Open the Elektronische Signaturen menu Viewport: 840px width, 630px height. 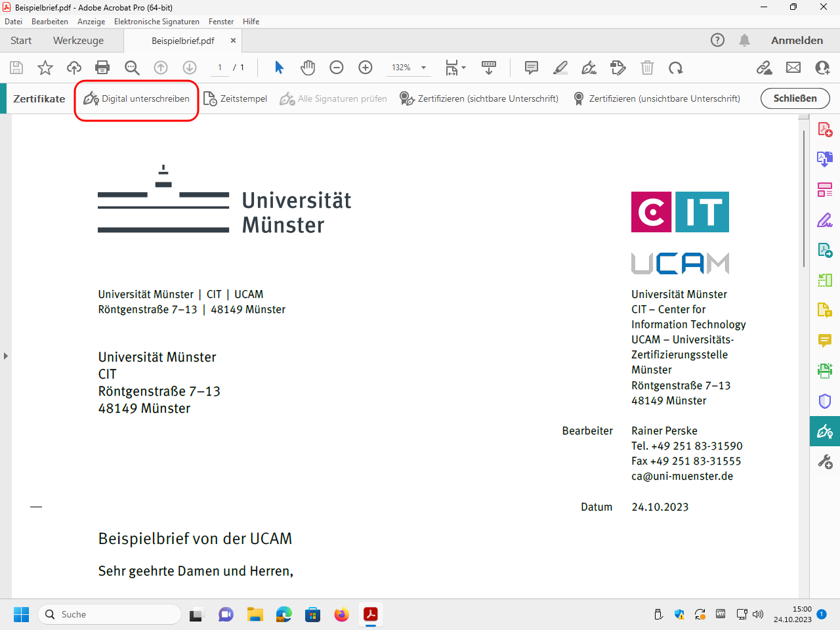pyautogui.click(x=156, y=22)
